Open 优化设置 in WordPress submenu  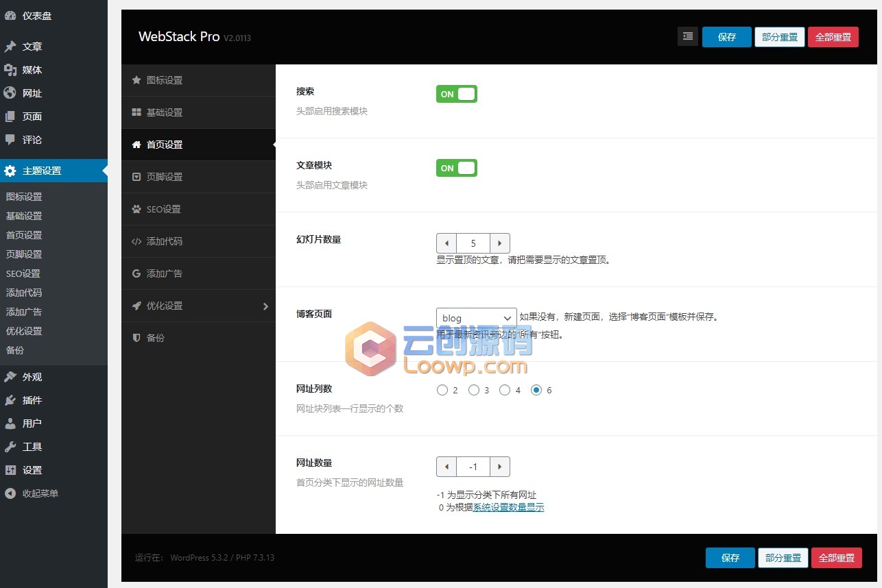pyautogui.click(x=24, y=331)
